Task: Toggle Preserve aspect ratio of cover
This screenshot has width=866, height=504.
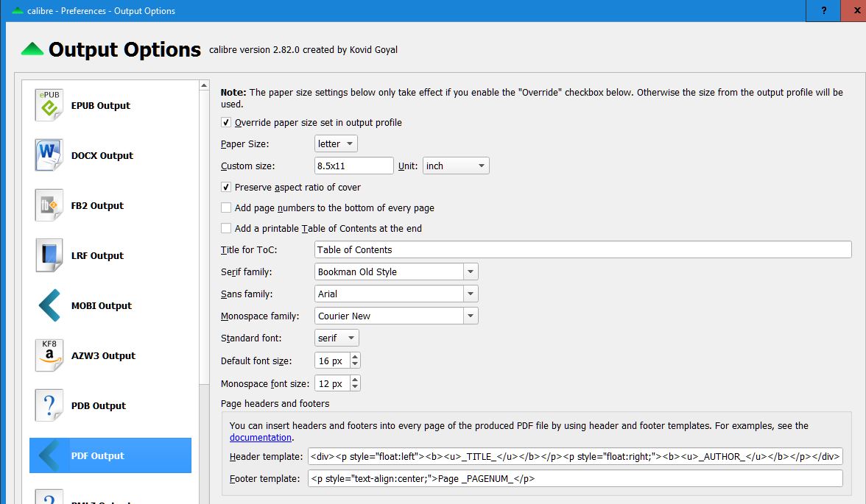Action: [x=226, y=187]
